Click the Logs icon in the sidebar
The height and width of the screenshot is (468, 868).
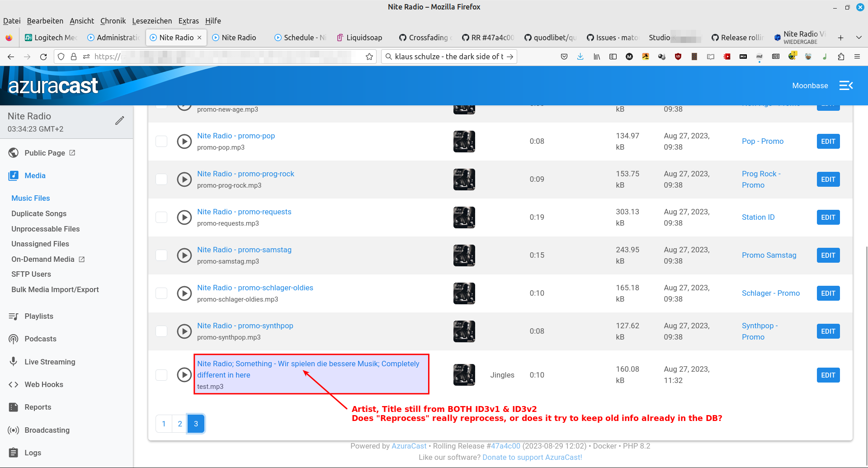pos(13,453)
